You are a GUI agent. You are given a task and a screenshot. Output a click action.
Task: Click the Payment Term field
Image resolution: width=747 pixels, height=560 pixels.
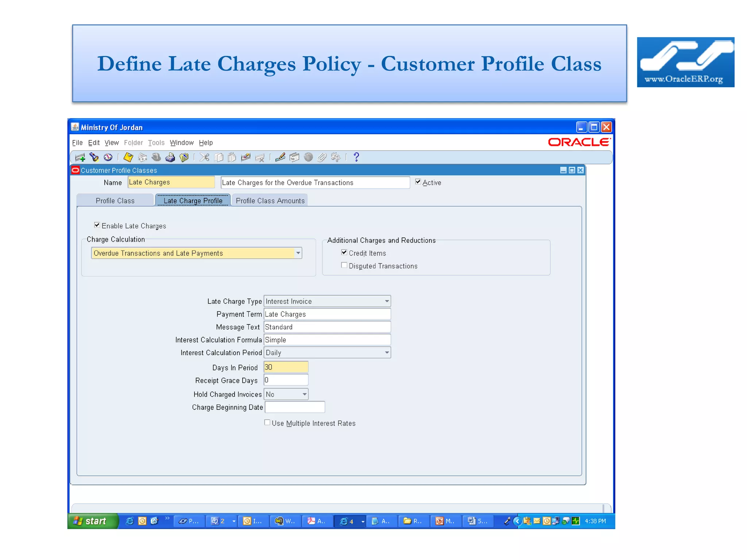pyautogui.click(x=327, y=314)
